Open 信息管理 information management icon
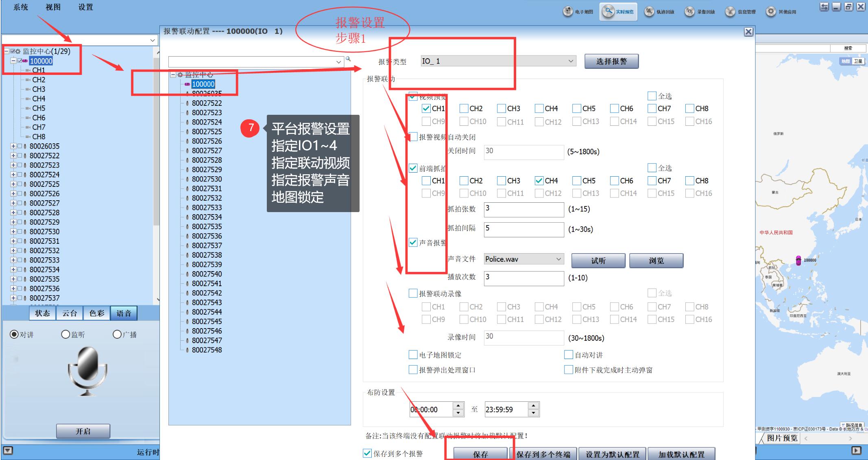Screen dimensions: 868x460 [730, 11]
